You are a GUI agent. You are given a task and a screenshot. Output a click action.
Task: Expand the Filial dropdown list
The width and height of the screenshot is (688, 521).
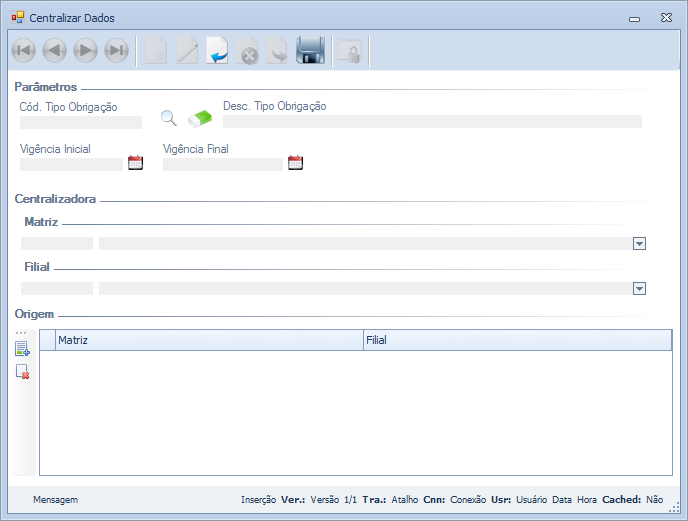(x=640, y=288)
